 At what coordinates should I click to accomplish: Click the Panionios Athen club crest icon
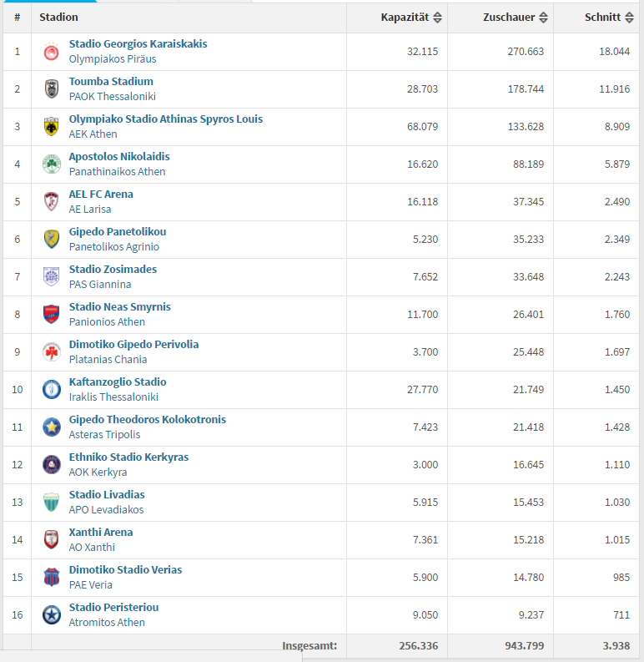coord(52,315)
